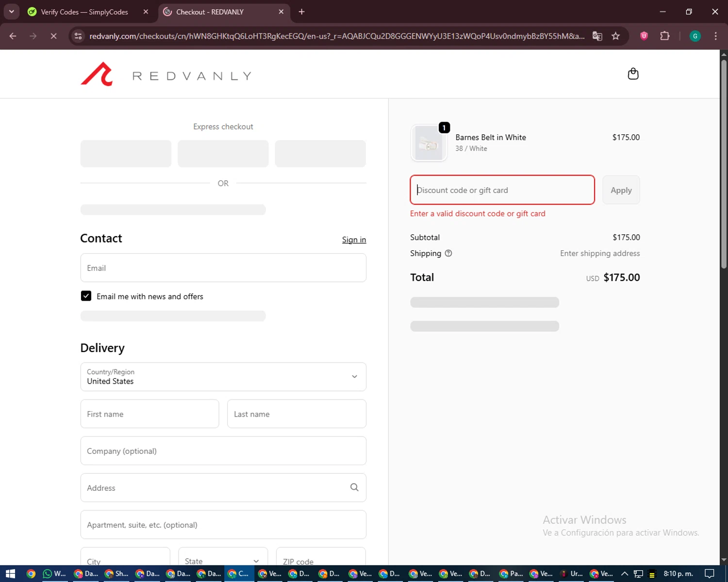
Task: Open a new browser tab
Action: click(x=301, y=12)
